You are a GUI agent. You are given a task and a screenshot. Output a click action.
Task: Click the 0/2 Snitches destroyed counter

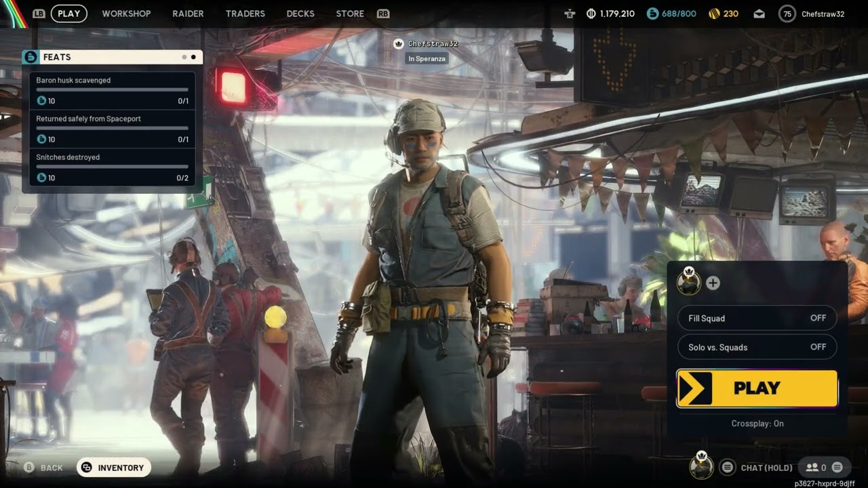pyautogui.click(x=183, y=178)
